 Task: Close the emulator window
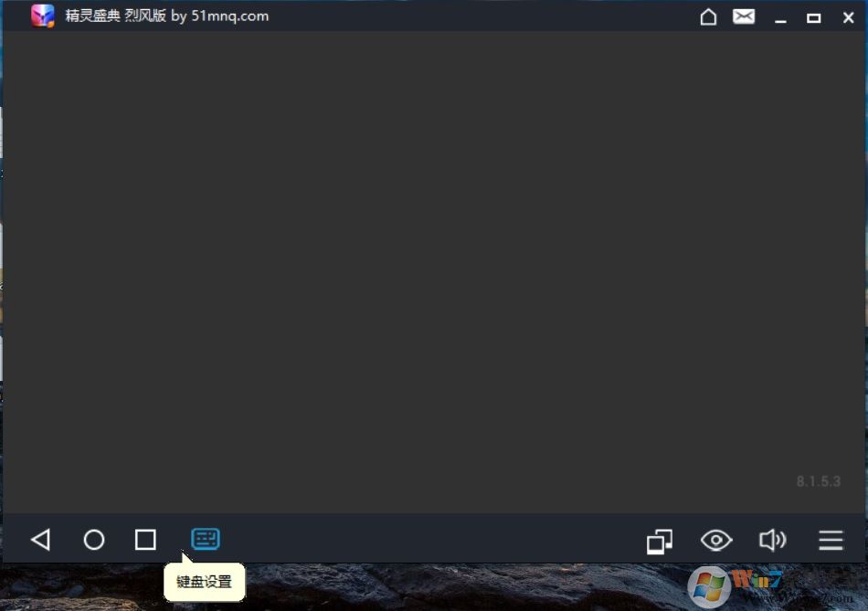click(x=848, y=17)
